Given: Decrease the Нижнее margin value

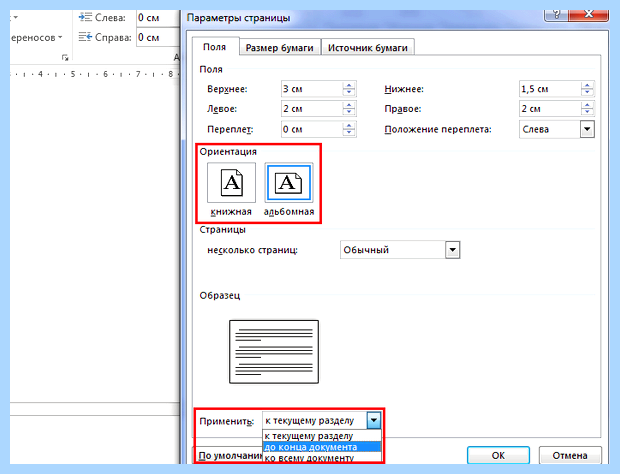Looking at the screenshot, I should [x=587, y=93].
